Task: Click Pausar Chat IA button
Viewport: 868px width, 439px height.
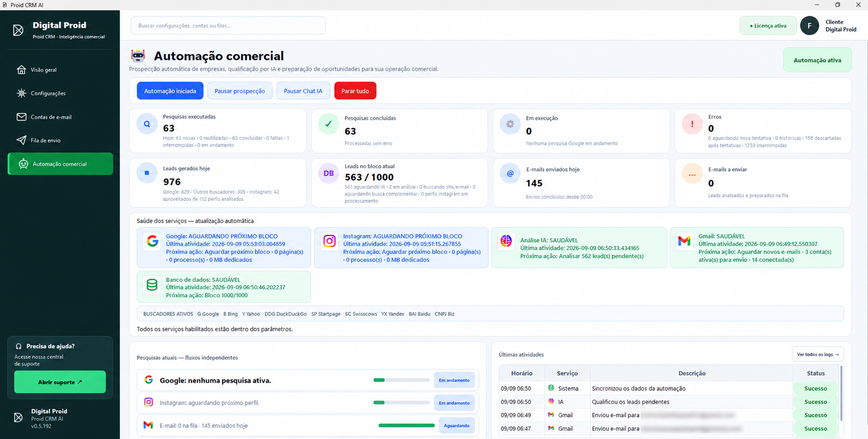Action: (303, 91)
